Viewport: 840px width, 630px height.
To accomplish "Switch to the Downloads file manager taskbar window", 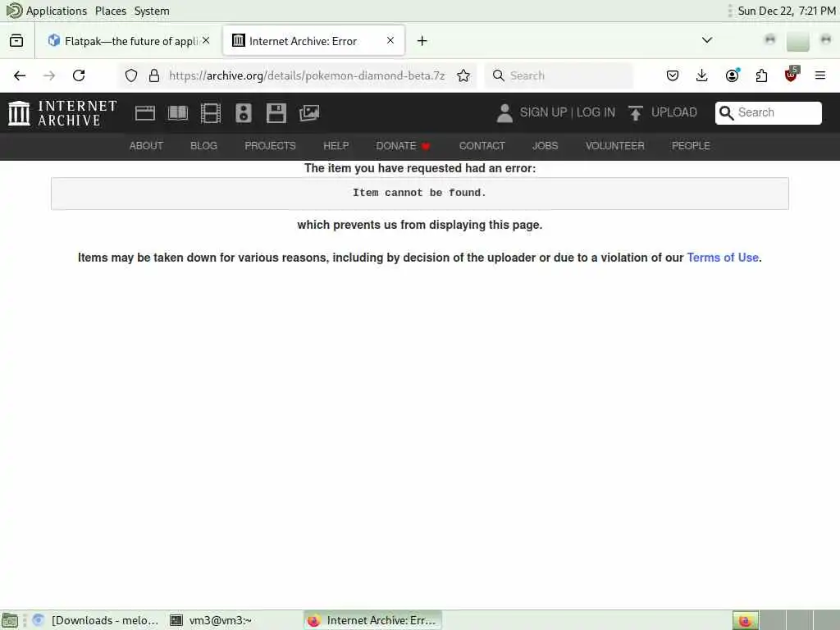I will point(97,620).
